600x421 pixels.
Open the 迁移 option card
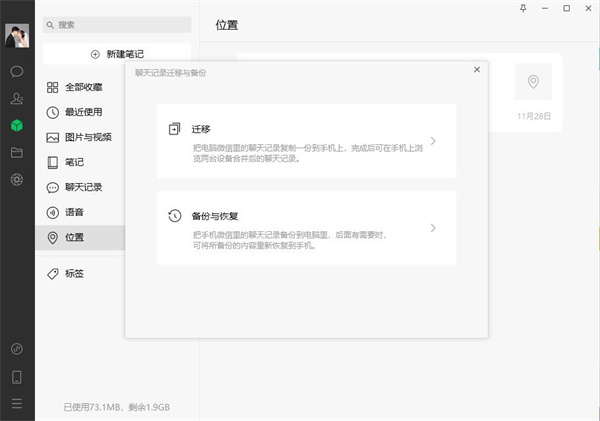[x=307, y=141]
